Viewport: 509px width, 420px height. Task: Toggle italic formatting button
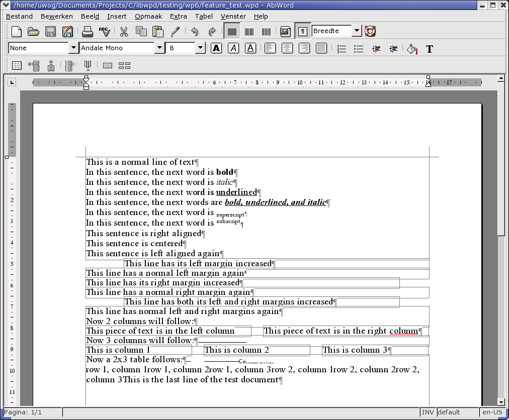point(233,48)
